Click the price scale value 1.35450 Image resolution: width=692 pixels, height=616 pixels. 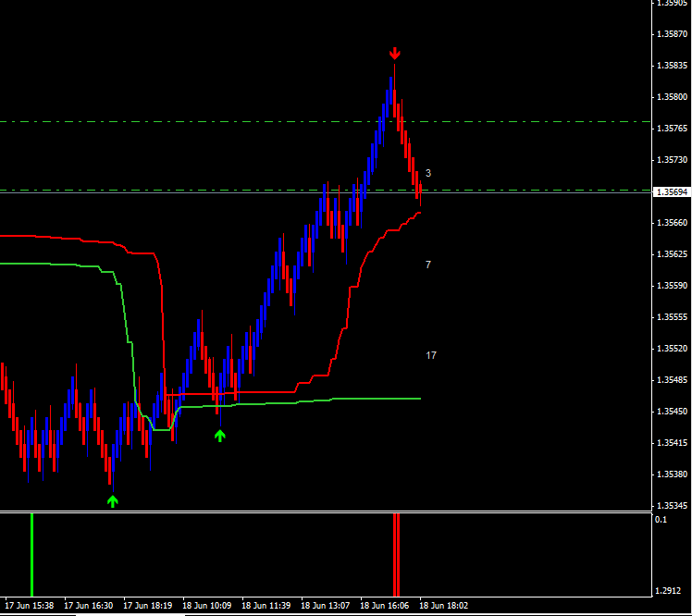[x=672, y=412]
